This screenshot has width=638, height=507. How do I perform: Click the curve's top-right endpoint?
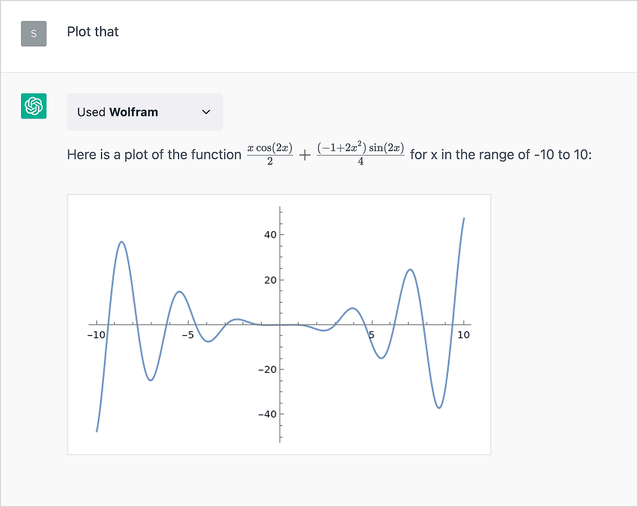464,218
